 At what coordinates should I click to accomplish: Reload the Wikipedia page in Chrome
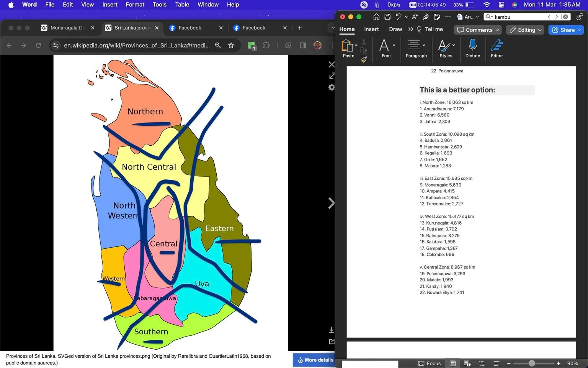tap(38, 45)
